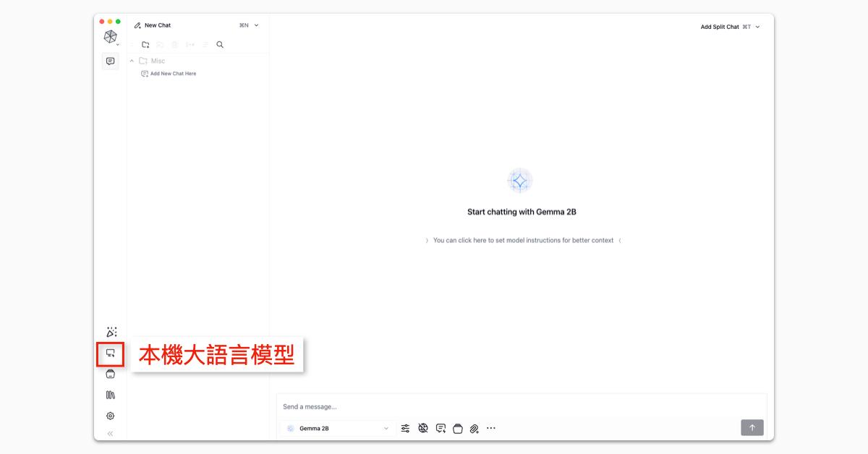Search chats with magnifier icon

pyautogui.click(x=220, y=45)
